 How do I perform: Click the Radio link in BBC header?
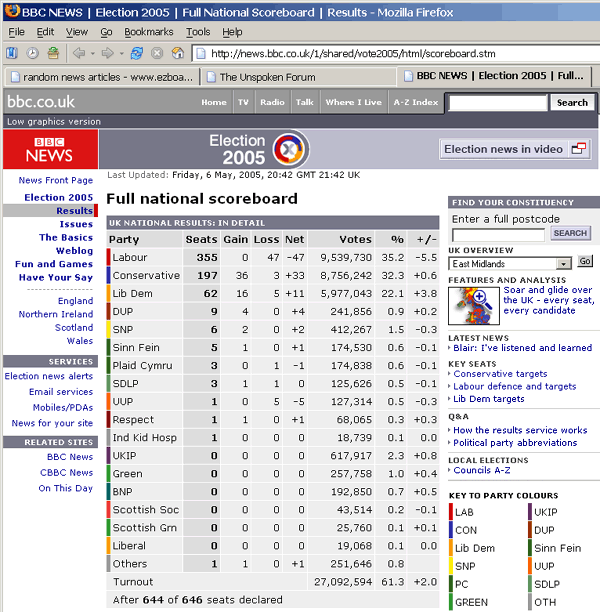pyautogui.click(x=272, y=102)
